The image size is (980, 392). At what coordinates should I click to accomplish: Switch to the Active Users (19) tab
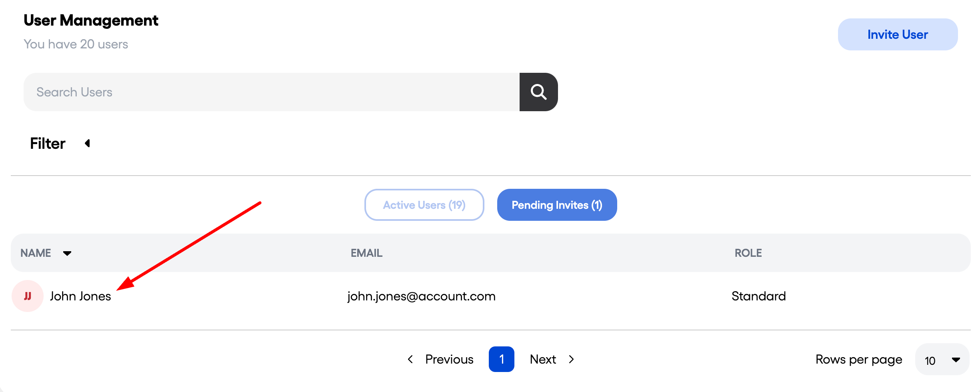click(x=424, y=205)
